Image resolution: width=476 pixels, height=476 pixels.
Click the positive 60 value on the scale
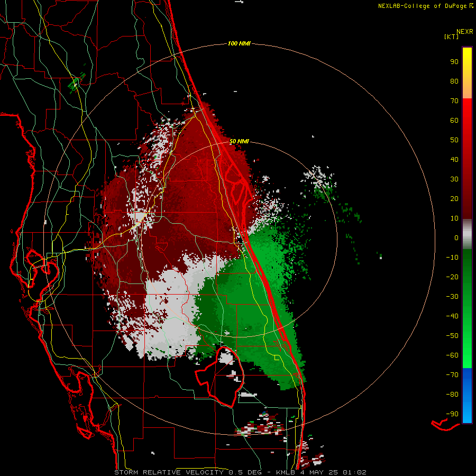click(x=454, y=120)
